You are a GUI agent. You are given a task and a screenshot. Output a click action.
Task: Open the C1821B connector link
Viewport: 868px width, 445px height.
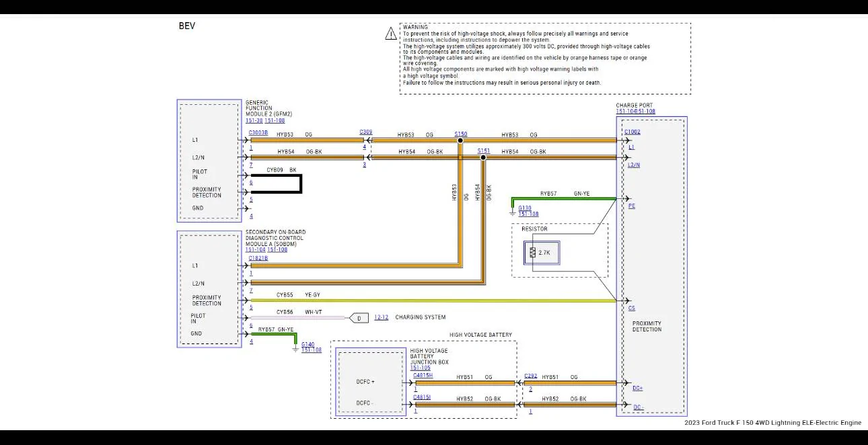258,258
